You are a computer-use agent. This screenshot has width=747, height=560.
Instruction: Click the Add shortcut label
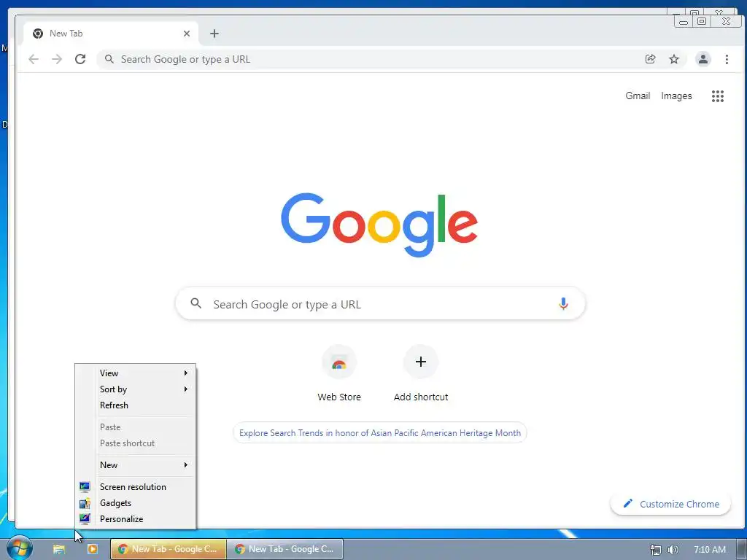421,397
